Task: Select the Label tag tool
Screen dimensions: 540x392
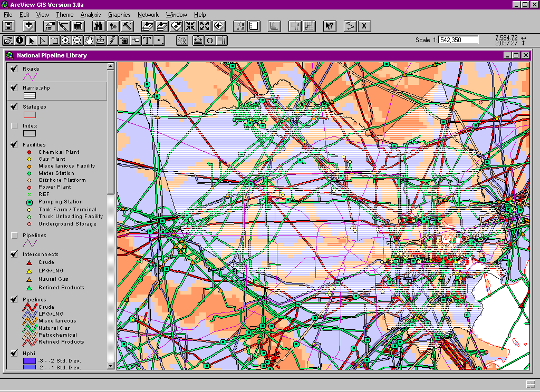Action: [136, 41]
